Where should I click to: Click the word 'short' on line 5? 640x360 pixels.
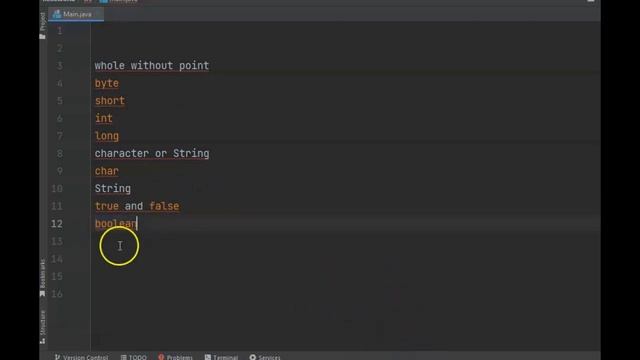click(x=110, y=101)
